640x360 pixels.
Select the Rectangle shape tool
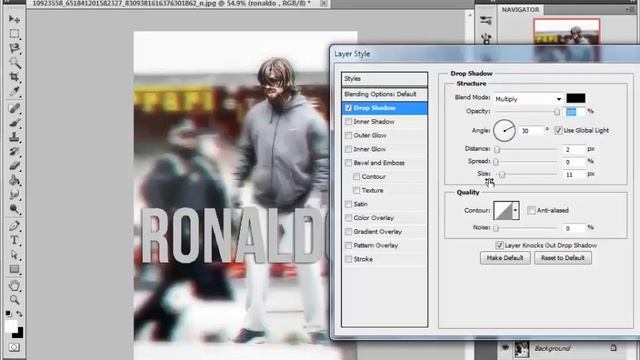coord(14,269)
